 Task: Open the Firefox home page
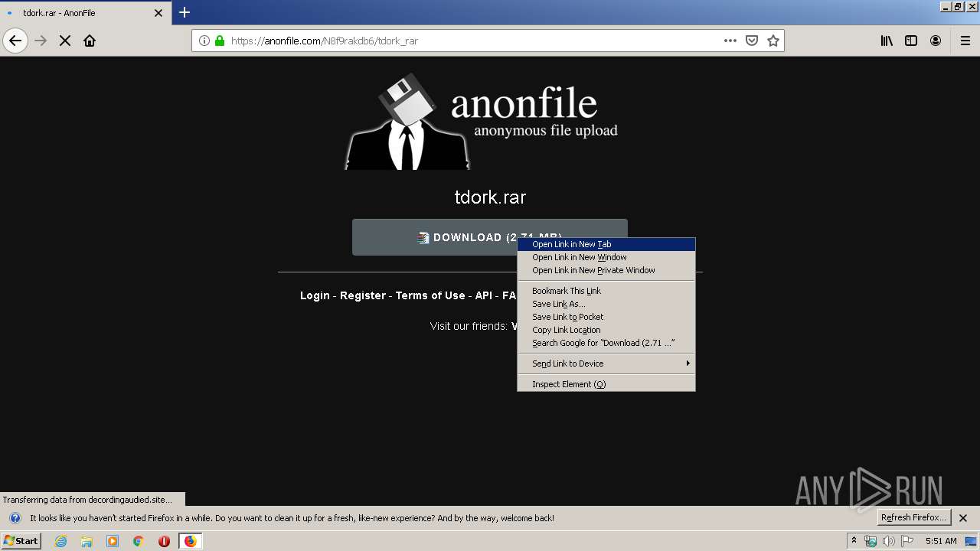(90, 41)
